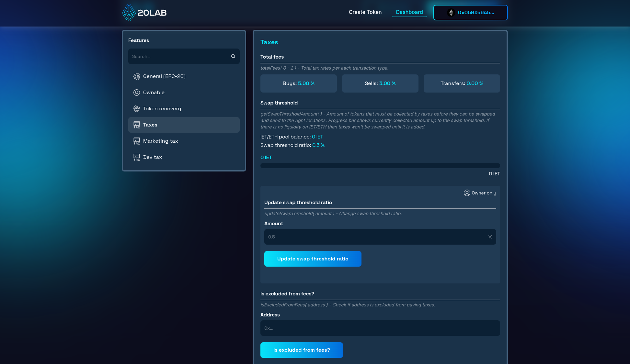
Task: Click the swap threshold progress bar
Action: pos(380,166)
